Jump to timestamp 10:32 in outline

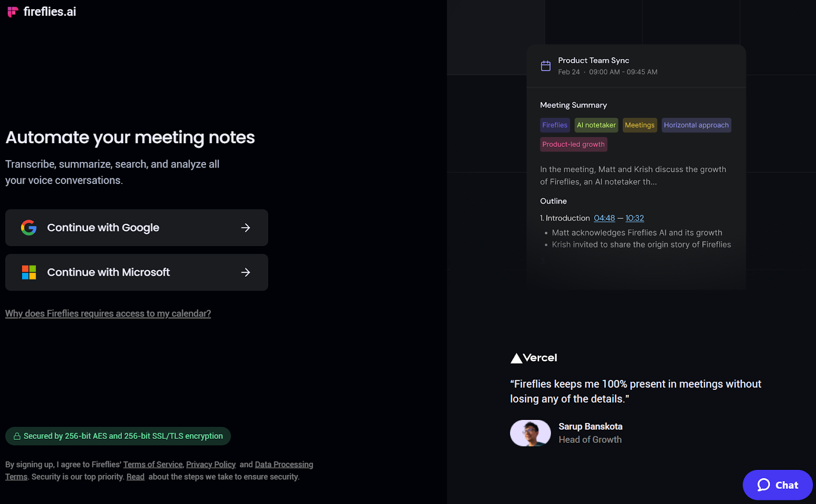point(635,218)
